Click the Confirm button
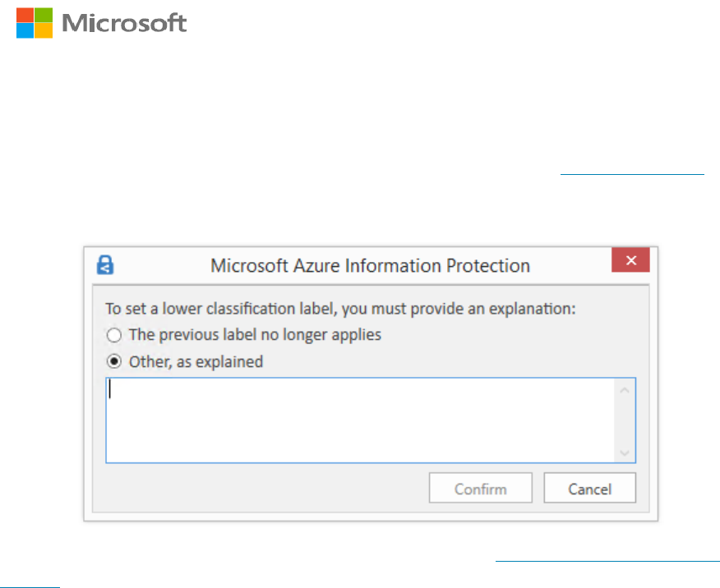 480,489
